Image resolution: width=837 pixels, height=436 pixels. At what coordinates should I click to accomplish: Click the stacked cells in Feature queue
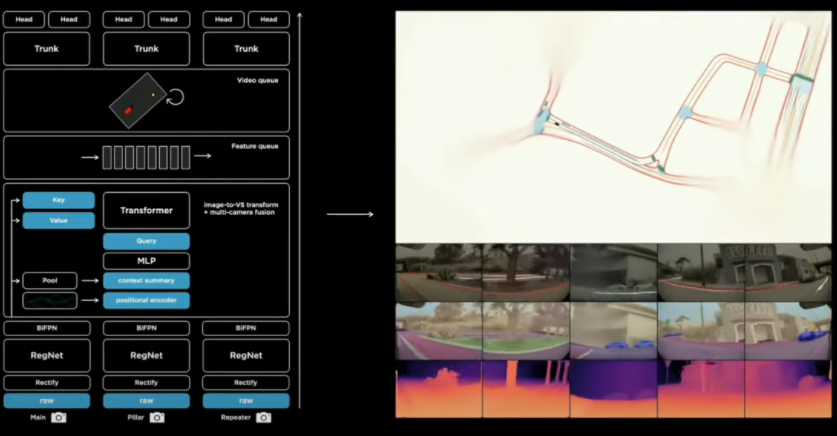point(146,157)
